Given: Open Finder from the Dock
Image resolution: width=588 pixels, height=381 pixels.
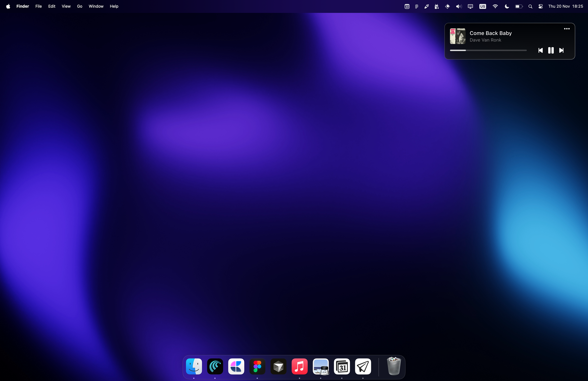Looking at the screenshot, I should [x=194, y=366].
